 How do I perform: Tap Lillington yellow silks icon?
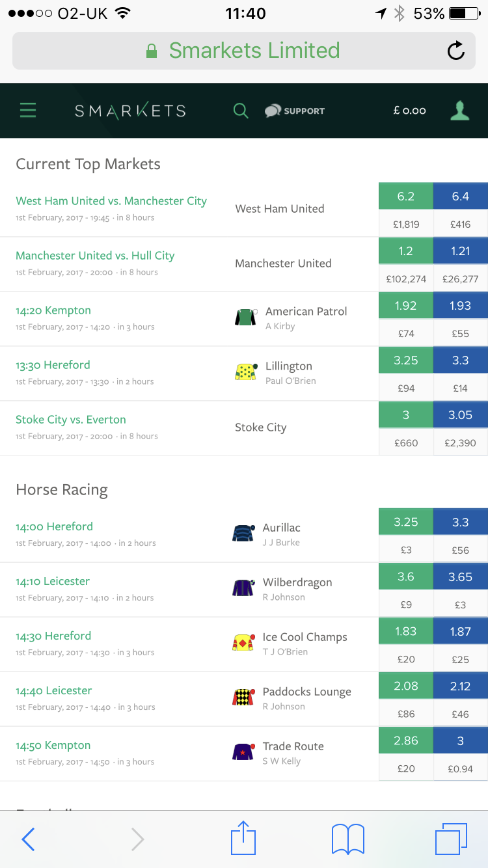click(x=245, y=372)
